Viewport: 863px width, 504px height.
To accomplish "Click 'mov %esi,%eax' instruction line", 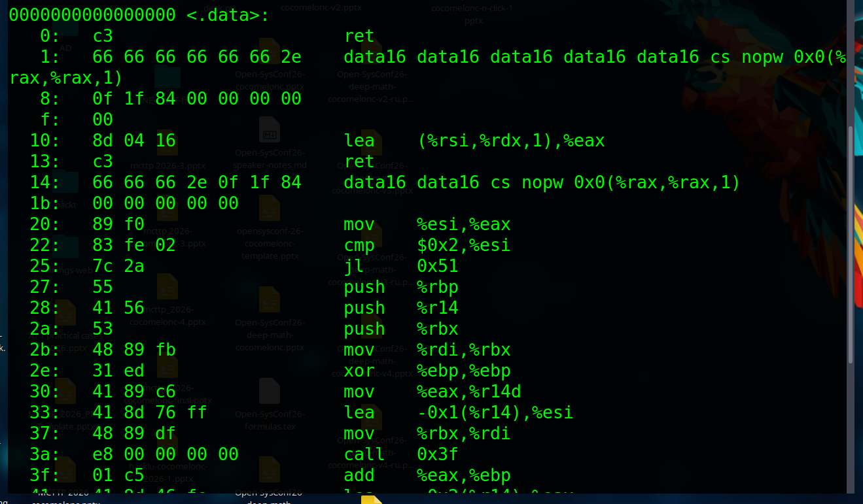I will (427, 224).
